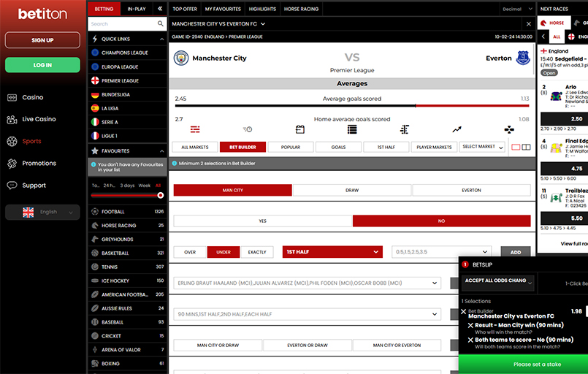This screenshot has width=588, height=374.
Task: Select YES for both teams to score
Action: point(262,221)
